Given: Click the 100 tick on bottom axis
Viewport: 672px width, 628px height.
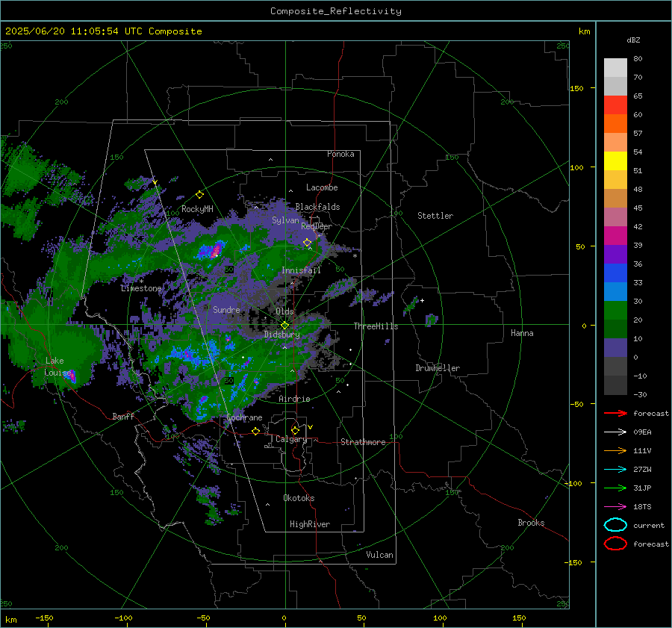Looking at the screenshot, I should pos(440,618).
